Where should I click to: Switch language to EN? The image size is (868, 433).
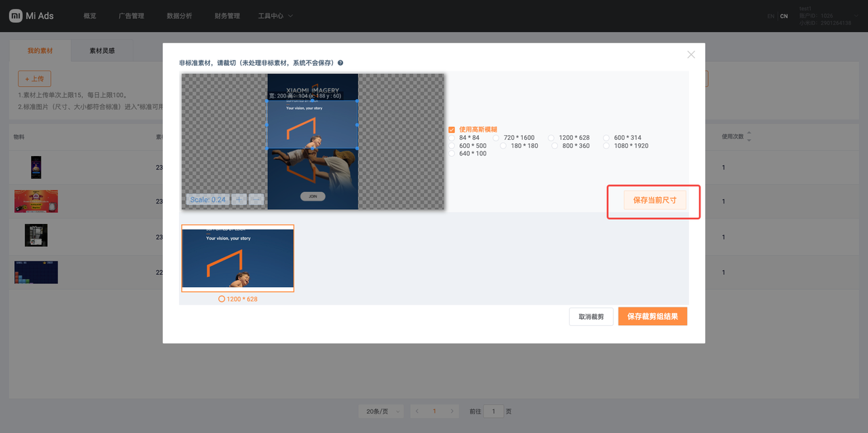(770, 16)
